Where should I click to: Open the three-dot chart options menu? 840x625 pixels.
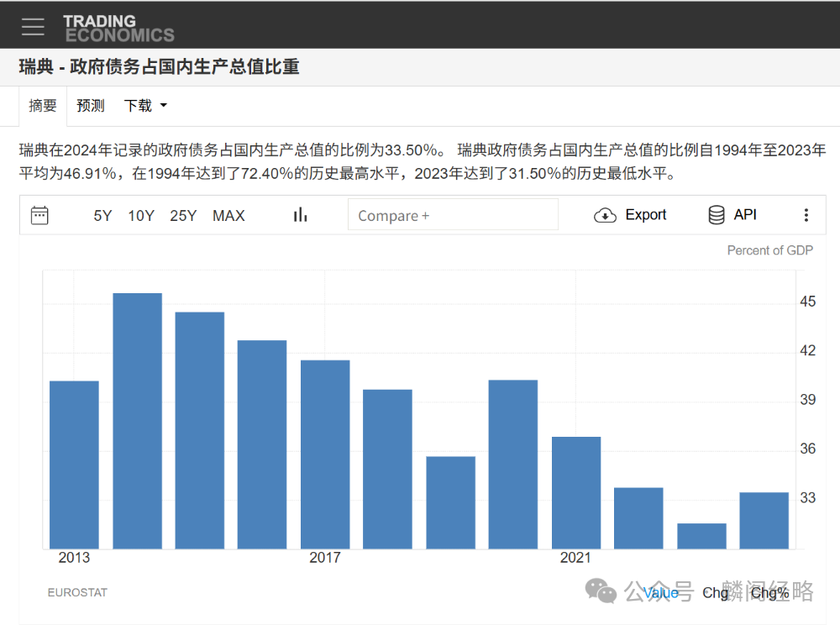pos(806,215)
